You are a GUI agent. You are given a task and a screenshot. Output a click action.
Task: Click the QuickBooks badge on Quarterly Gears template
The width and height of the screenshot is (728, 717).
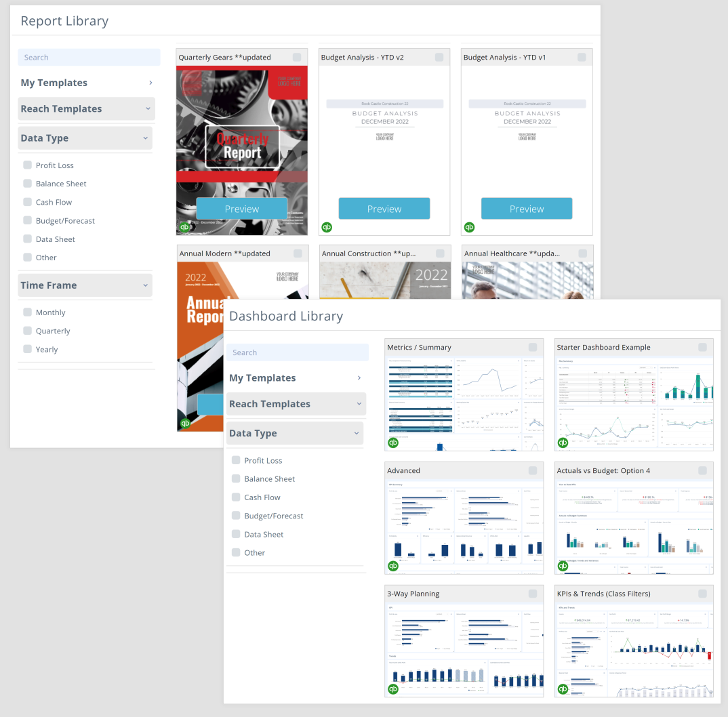point(185,227)
